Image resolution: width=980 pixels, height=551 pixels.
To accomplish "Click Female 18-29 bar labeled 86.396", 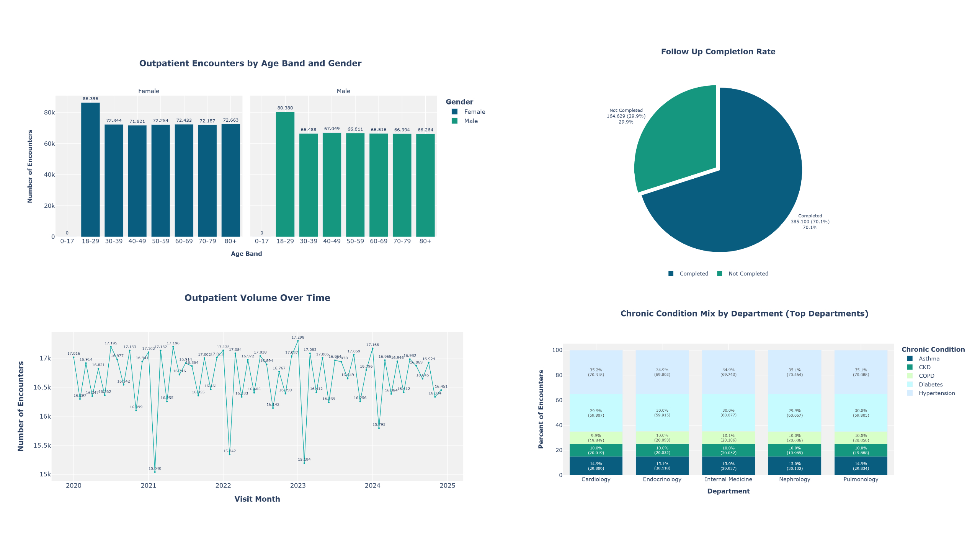I will point(90,170).
